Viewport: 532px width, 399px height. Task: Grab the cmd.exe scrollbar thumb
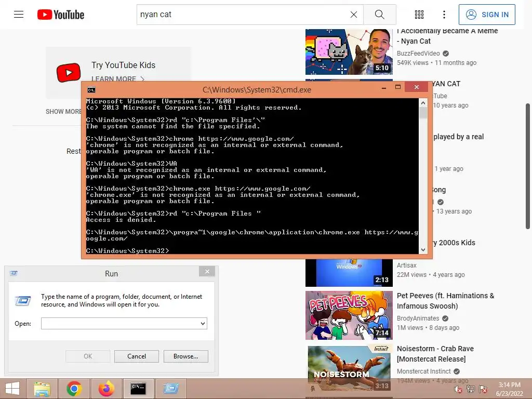click(423, 113)
